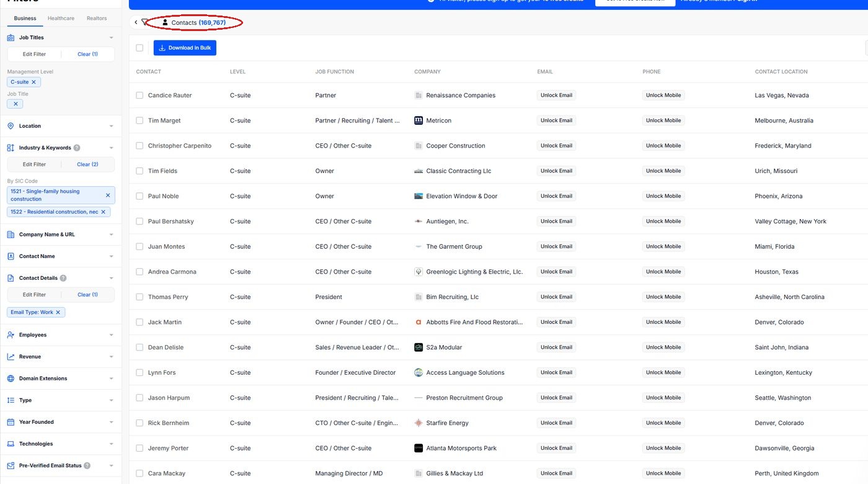The height and width of the screenshot is (484, 868).
Task: Remove the empty Job Title chip
Action: click(x=17, y=104)
